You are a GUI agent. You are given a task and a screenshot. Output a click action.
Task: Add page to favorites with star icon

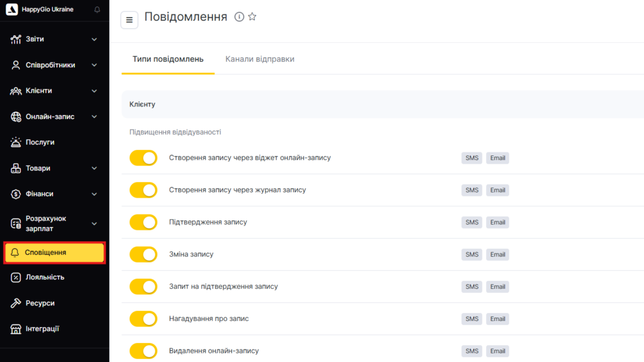coord(252,17)
